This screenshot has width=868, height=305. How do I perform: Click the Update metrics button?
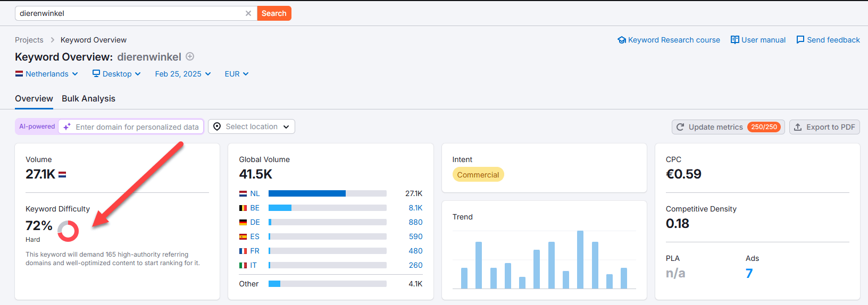(x=728, y=127)
